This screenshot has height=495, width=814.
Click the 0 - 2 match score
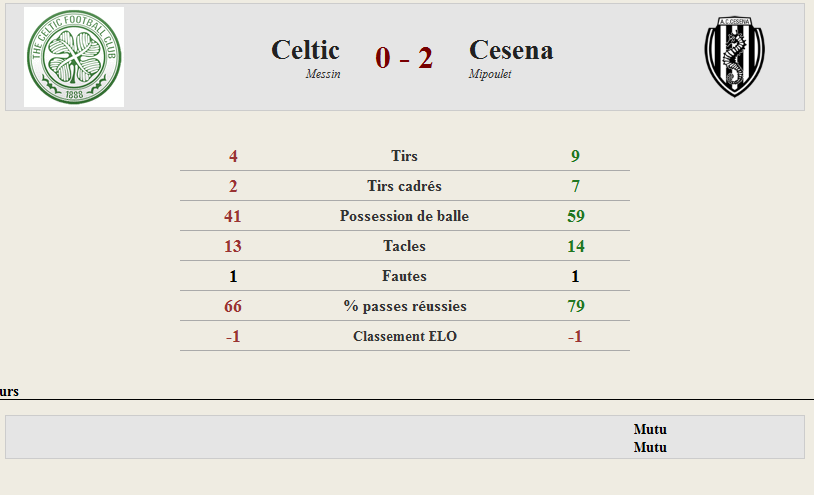404,58
